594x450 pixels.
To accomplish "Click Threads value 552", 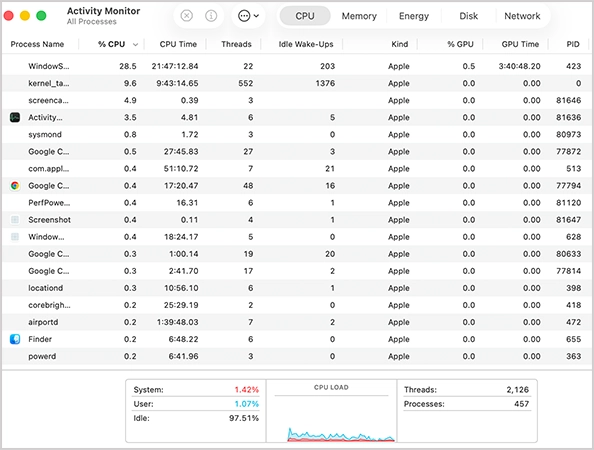I will [x=245, y=83].
